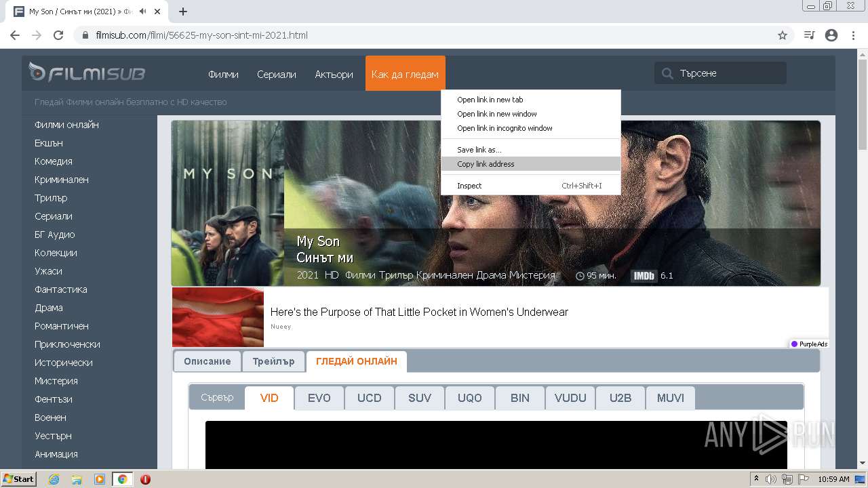This screenshot has height=488, width=868.
Task: Click the search magnifier icon
Action: [667, 73]
